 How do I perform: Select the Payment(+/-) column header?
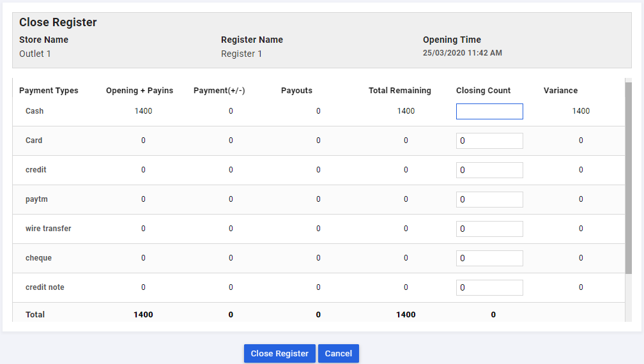coord(219,90)
